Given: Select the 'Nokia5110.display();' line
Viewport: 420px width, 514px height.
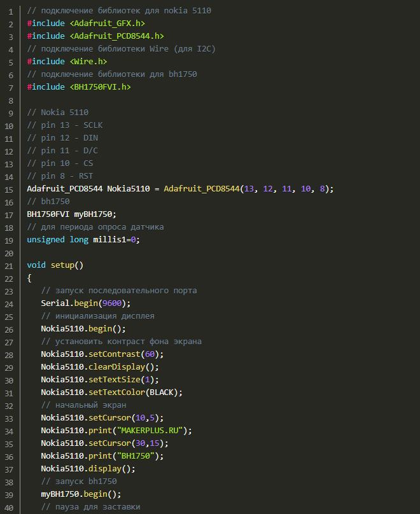Looking at the screenshot, I should 88,469.
